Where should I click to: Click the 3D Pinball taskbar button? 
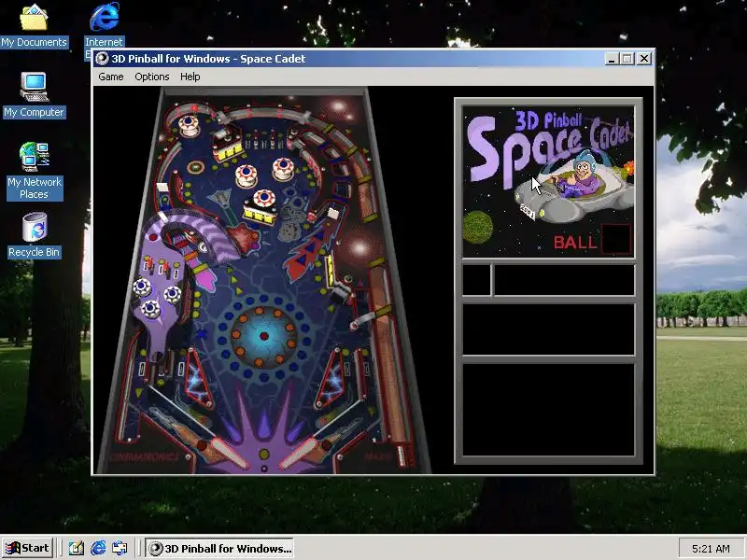(219, 548)
